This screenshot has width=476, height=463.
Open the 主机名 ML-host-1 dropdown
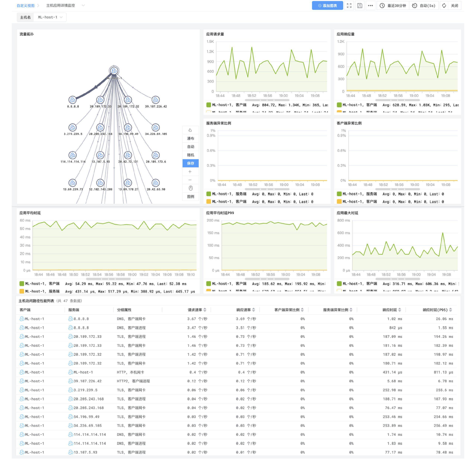coord(50,17)
